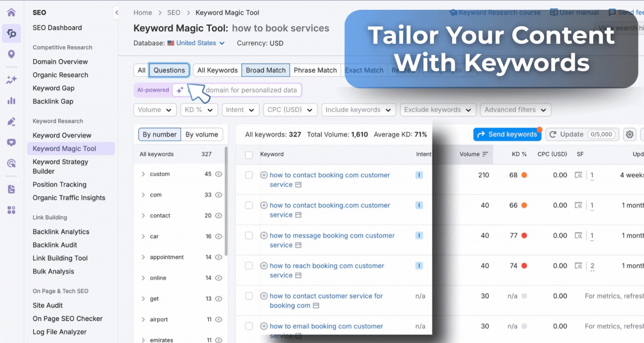This screenshot has height=343, width=644.
Task: Open Exclude keywords dropdown
Action: [x=438, y=110]
